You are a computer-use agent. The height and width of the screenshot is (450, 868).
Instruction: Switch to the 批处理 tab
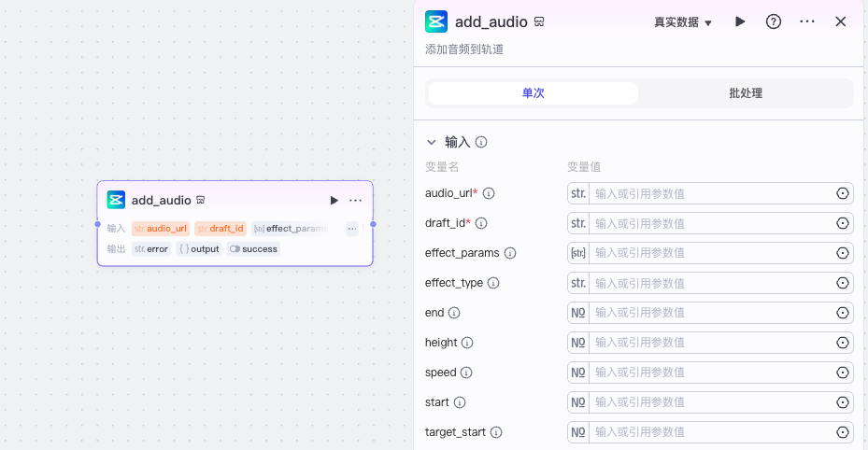(746, 92)
